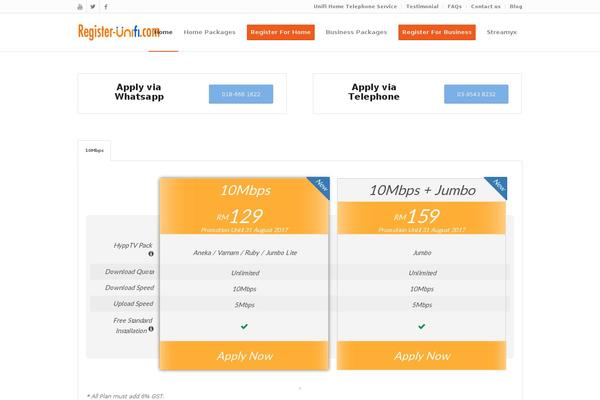The height and width of the screenshot is (400, 600).
Task: Click the green checkmark under 10Mbps + Jumbo plan
Action: tap(422, 327)
